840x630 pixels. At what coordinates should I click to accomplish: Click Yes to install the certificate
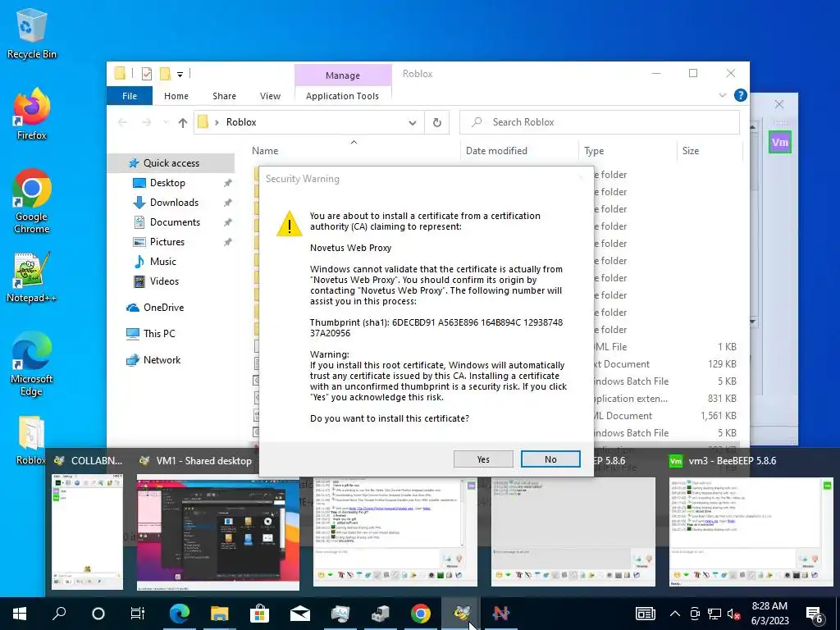tap(482, 459)
